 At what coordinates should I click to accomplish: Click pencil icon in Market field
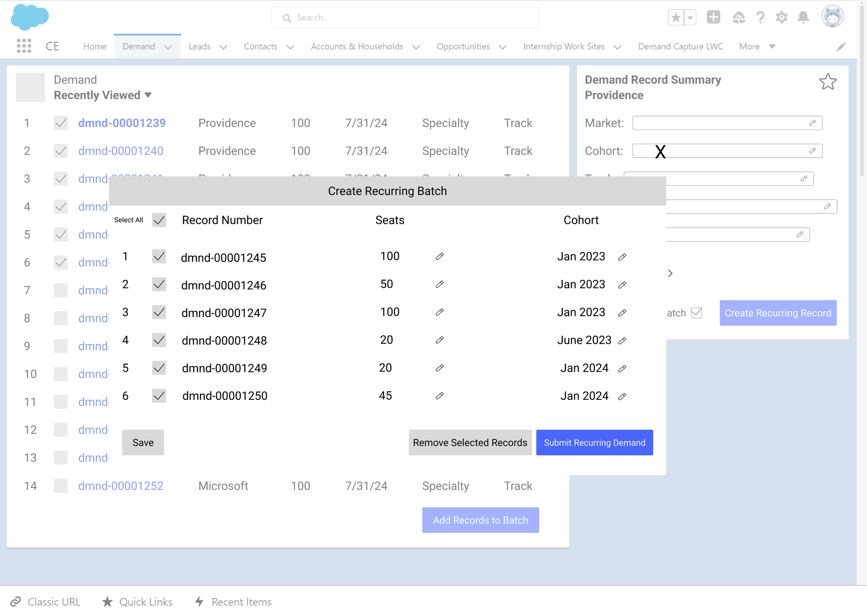tap(812, 123)
